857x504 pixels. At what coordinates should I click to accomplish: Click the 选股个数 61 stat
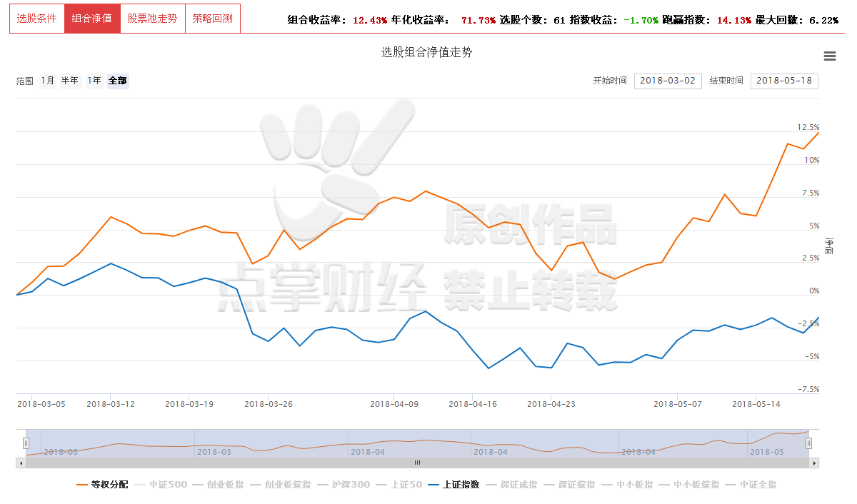pyautogui.click(x=533, y=21)
